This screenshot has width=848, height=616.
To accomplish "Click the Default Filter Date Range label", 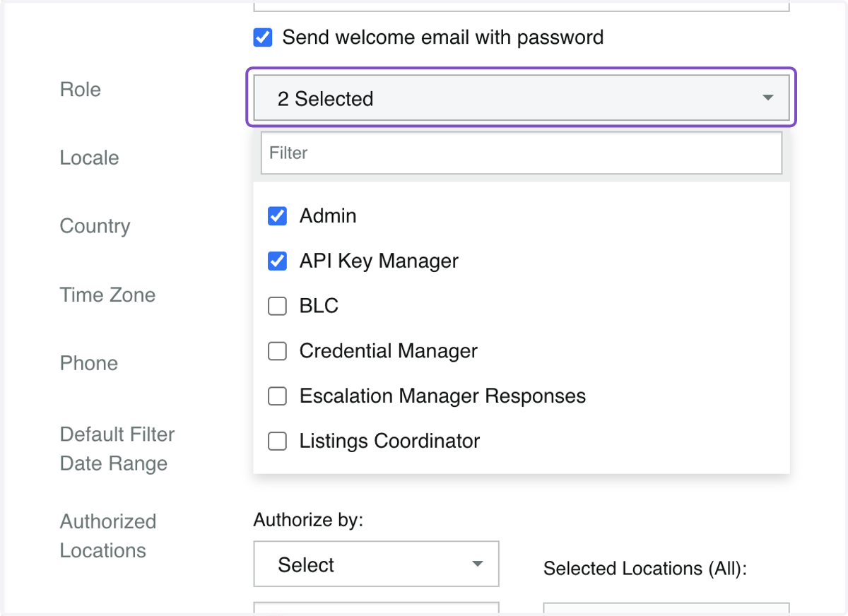I will click(117, 449).
